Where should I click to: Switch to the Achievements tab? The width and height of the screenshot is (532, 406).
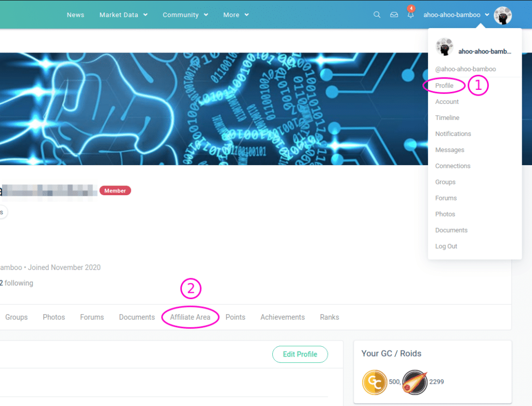click(x=283, y=317)
